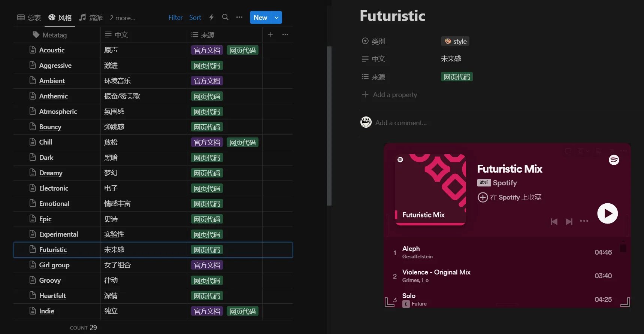
Task: Click the Girl group page icon
Action: pos(33,265)
